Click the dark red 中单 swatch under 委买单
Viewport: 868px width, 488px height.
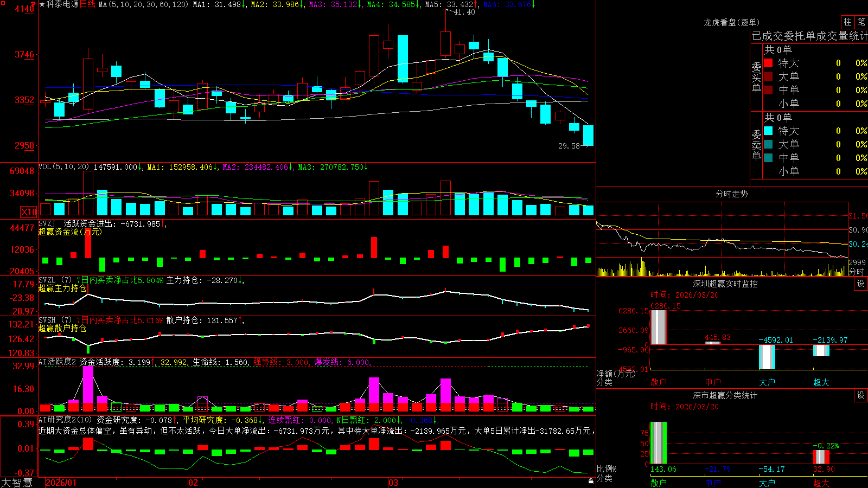point(768,90)
